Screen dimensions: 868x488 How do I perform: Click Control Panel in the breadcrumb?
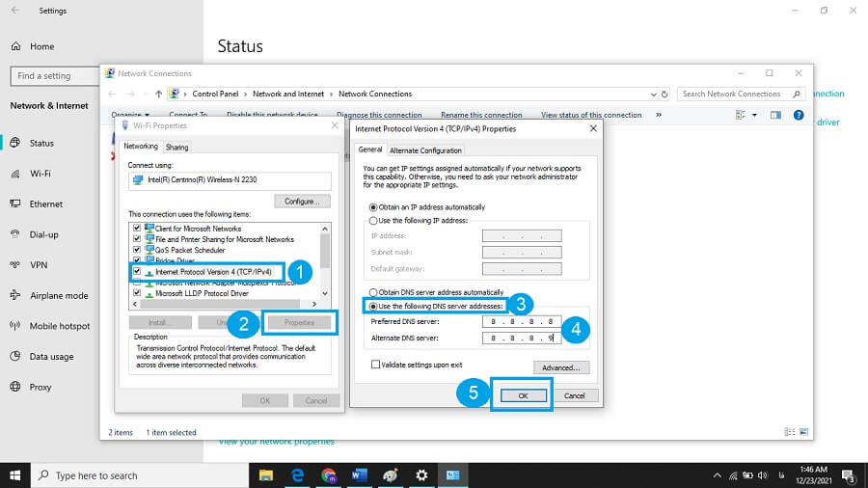[x=215, y=95]
